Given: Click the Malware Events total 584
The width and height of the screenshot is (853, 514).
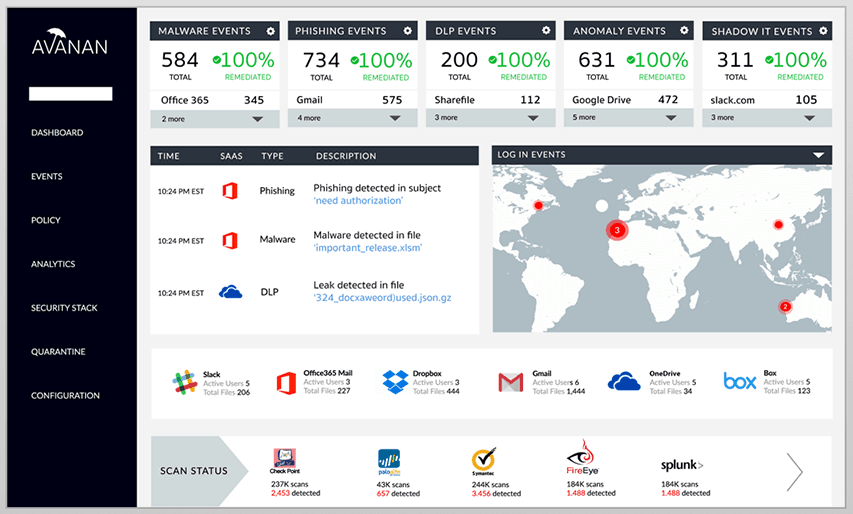Looking at the screenshot, I should point(180,60).
